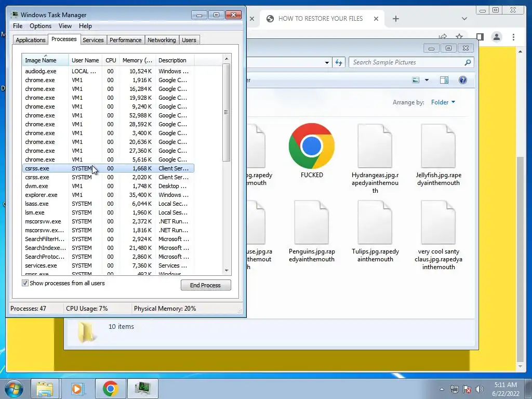Open the Explorer address history dropdown
The image size is (532, 399).
tap(327, 62)
